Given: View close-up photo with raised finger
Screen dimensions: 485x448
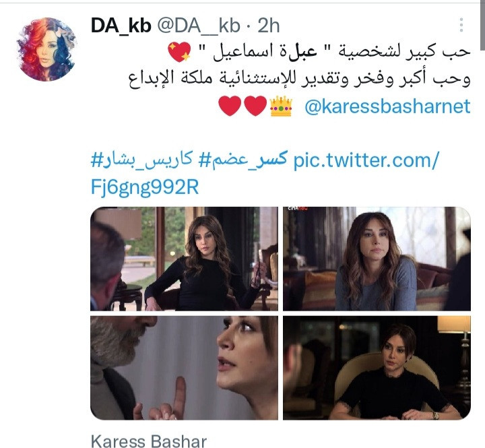Looking at the screenshot, I should [184, 368].
